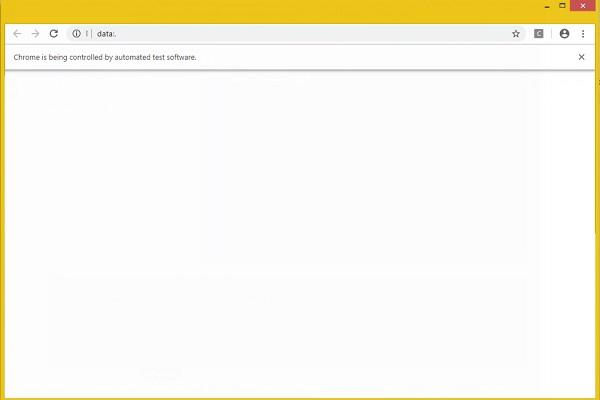Bookmark this page with the star icon
This screenshot has height=400, width=600.
point(516,33)
